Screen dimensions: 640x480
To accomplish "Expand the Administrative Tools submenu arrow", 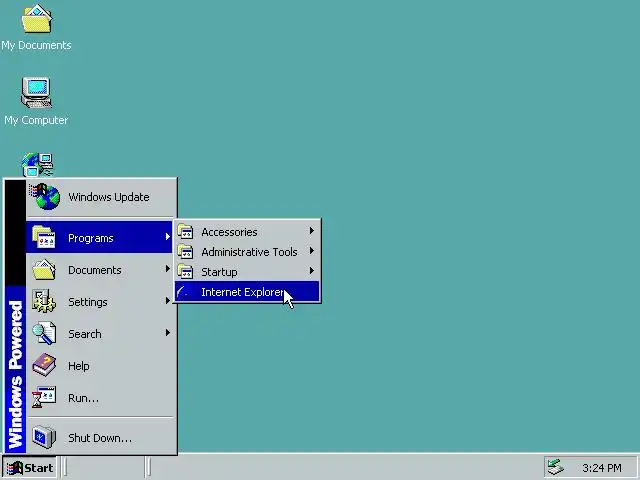I will point(312,251).
